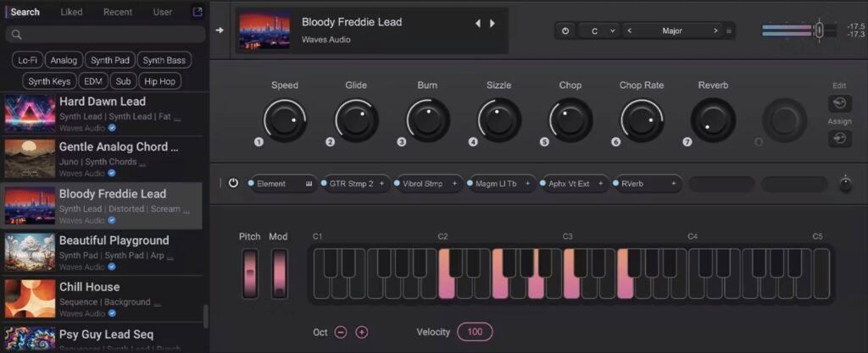The width and height of the screenshot is (868, 353).
Task: Select the Beautiful Playground preset
Action: tap(103, 252)
